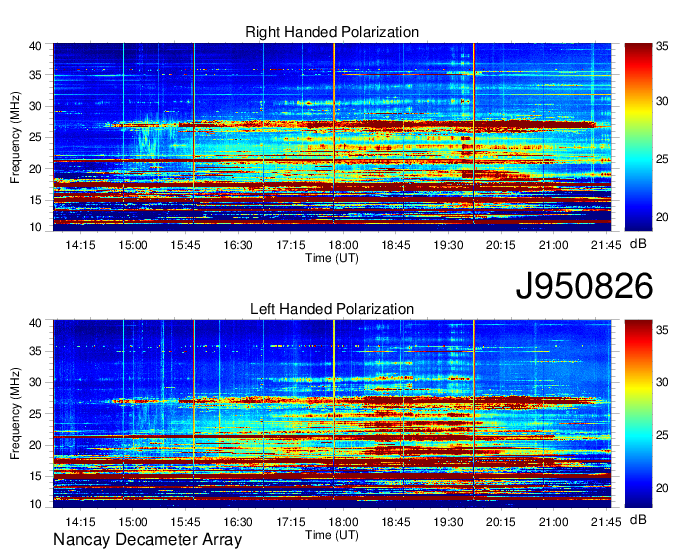Click the 20 MHz frequency tick on upper plot
This screenshot has height=552, width=680.
click(35, 169)
